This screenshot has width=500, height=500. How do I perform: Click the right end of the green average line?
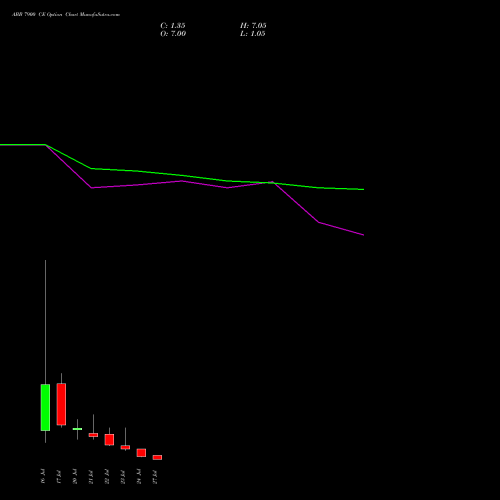click(x=363, y=189)
